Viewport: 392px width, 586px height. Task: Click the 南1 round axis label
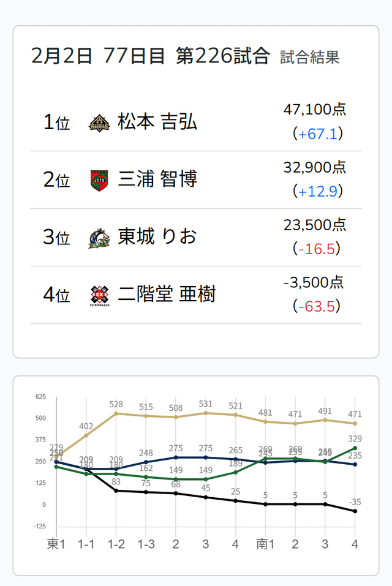point(265,544)
